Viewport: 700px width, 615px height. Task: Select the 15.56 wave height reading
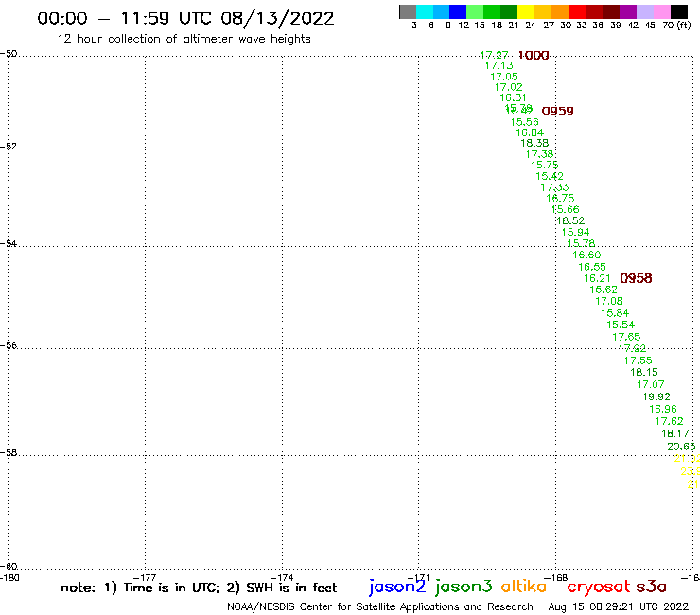click(525, 122)
